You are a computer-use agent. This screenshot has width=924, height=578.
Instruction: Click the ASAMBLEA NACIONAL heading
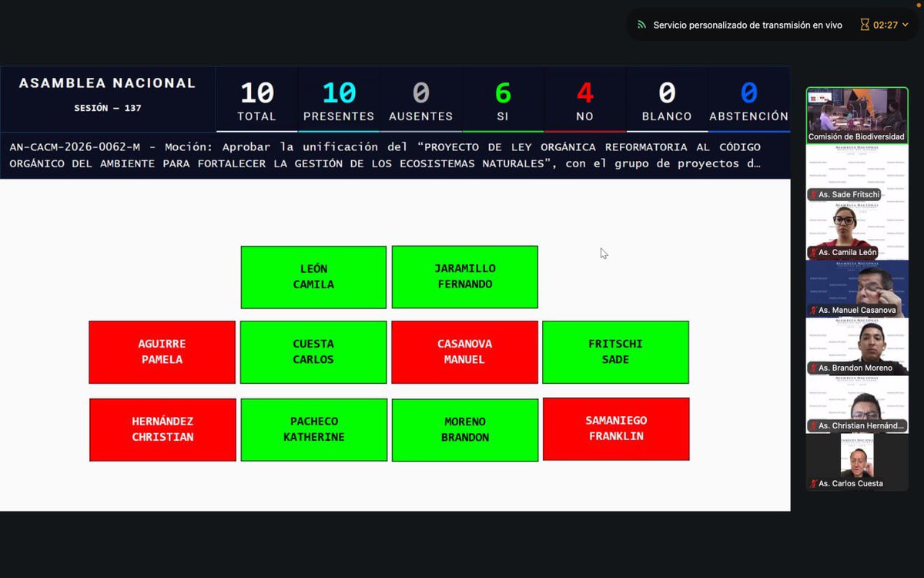point(107,83)
